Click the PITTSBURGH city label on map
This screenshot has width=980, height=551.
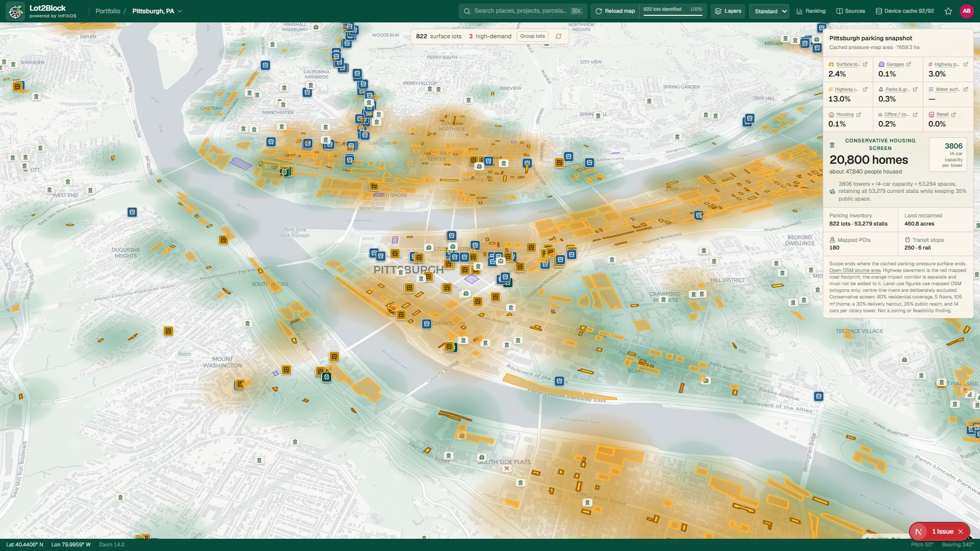tap(409, 269)
